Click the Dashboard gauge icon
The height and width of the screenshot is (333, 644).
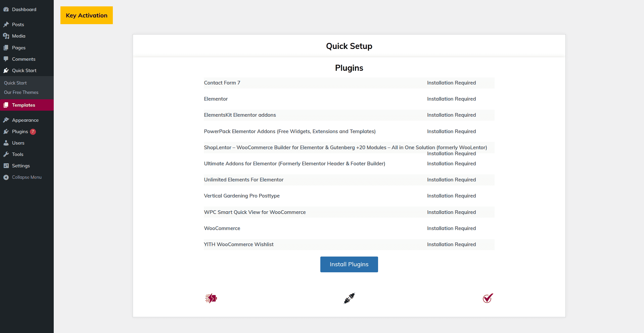(6, 9)
